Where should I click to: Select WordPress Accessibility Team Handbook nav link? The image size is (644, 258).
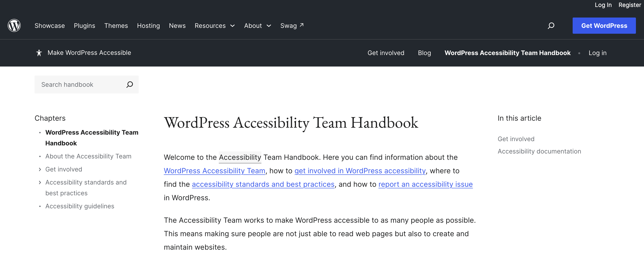(507, 53)
